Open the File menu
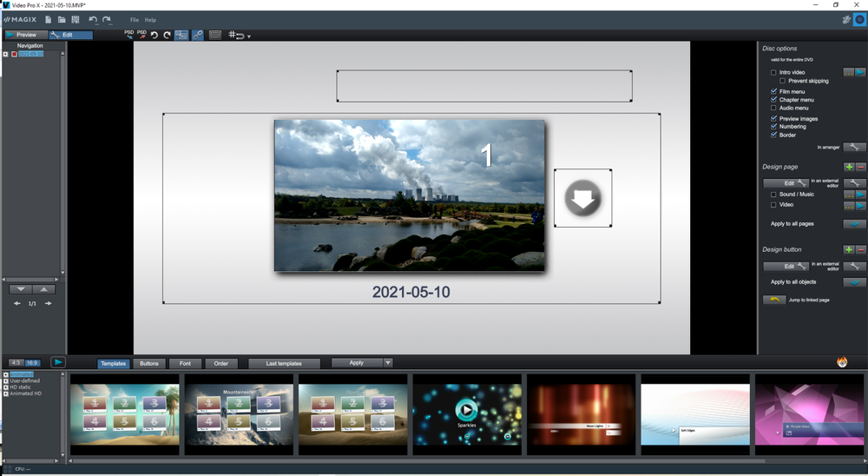 [134, 19]
